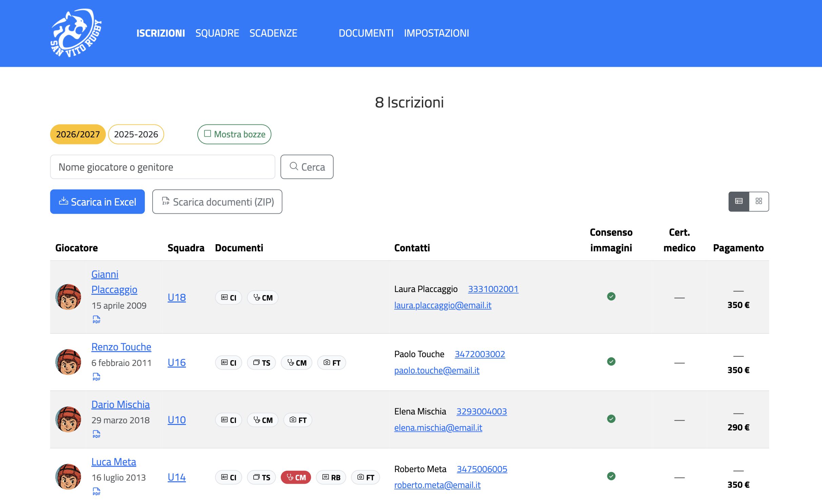822x504 pixels.
Task: Open Renzo Touche's TS document badge
Action: click(x=261, y=363)
